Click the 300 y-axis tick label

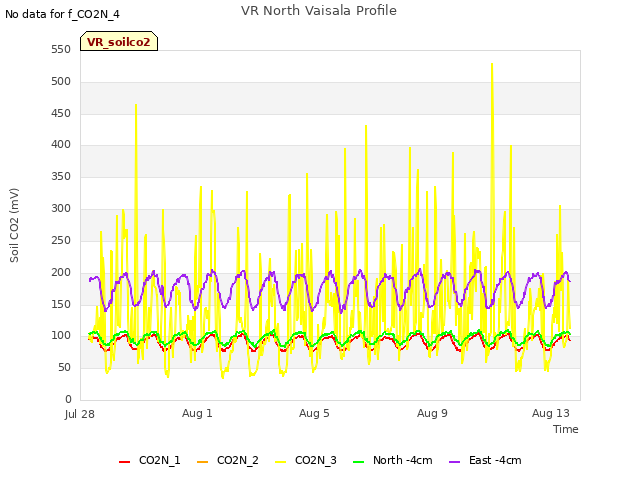61,209
